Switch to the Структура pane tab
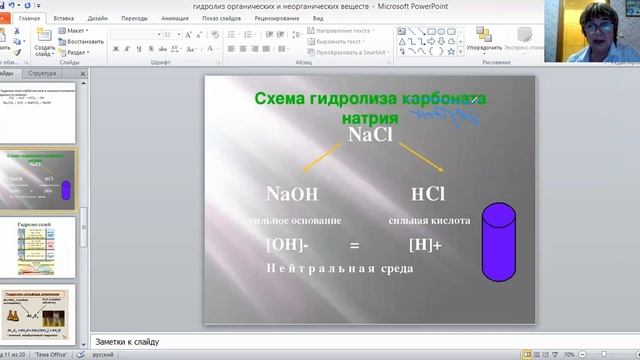The image size is (640, 360). click(x=42, y=73)
